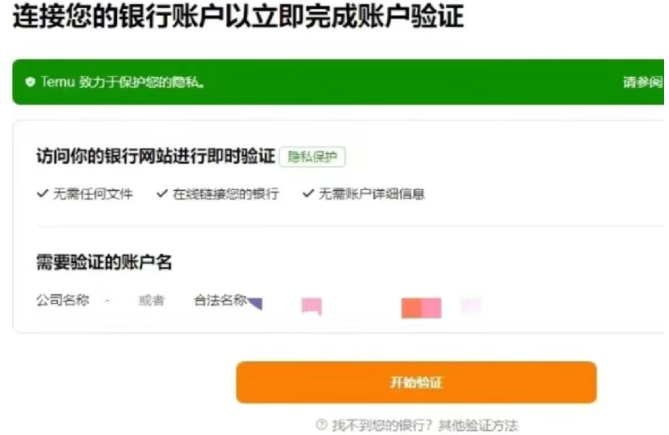Click the Temu 致力于保护您的隐私 banner text
This screenshot has height=435, width=669.
[123, 82]
